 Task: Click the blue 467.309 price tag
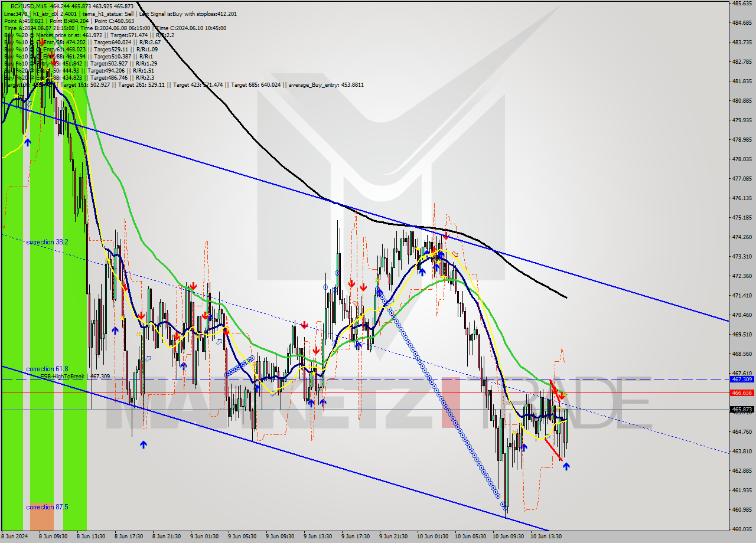coord(742,380)
